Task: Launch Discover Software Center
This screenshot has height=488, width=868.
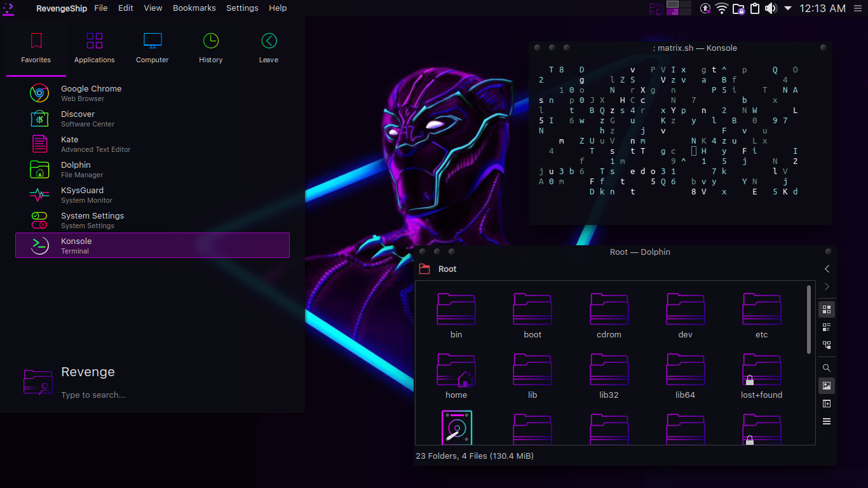Action: 152,118
